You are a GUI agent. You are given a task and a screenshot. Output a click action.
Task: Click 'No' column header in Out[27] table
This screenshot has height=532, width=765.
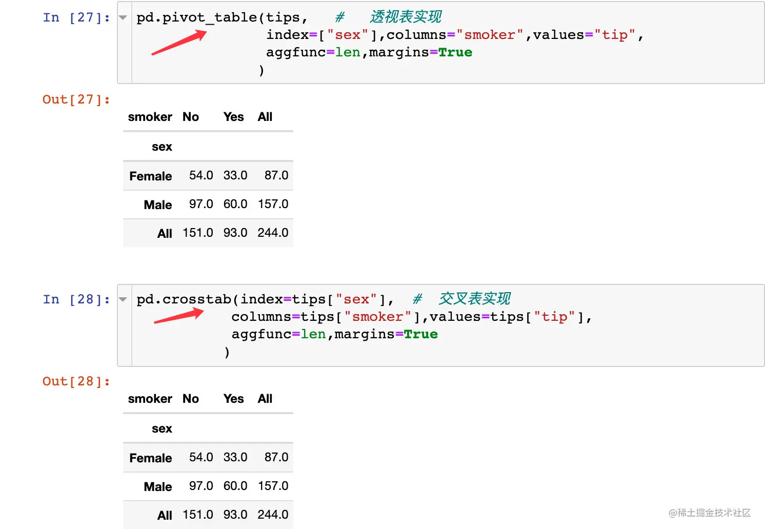[x=191, y=117]
